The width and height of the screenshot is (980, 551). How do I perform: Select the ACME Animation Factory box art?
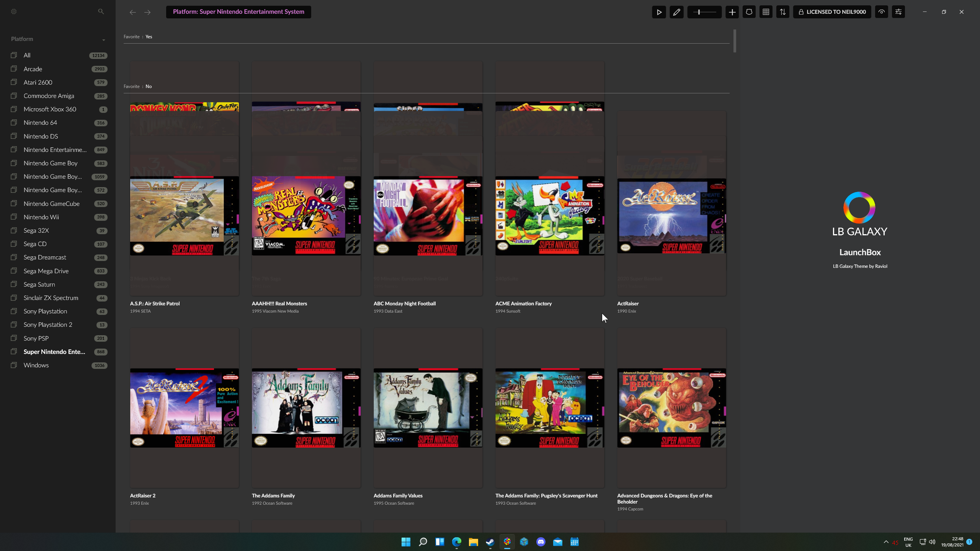pos(550,216)
